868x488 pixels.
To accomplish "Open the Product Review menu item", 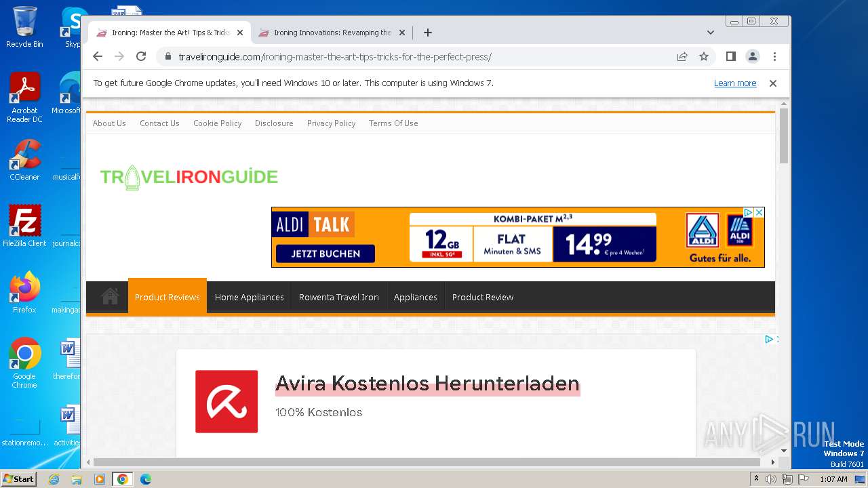I will (483, 297).
